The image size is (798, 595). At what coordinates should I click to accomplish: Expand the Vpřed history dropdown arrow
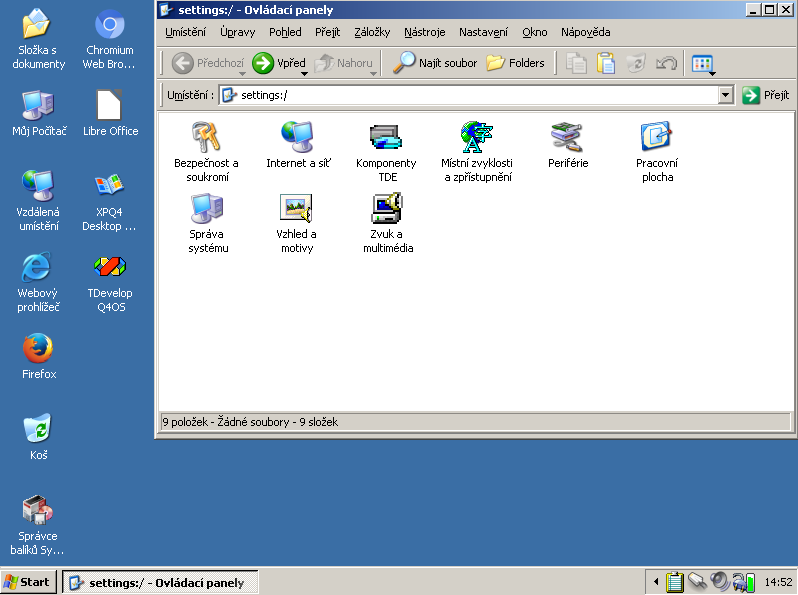[304, 74]
